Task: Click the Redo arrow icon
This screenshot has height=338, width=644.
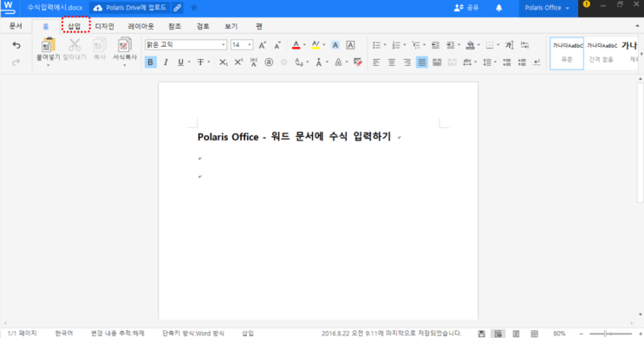Action: point(16,62)
